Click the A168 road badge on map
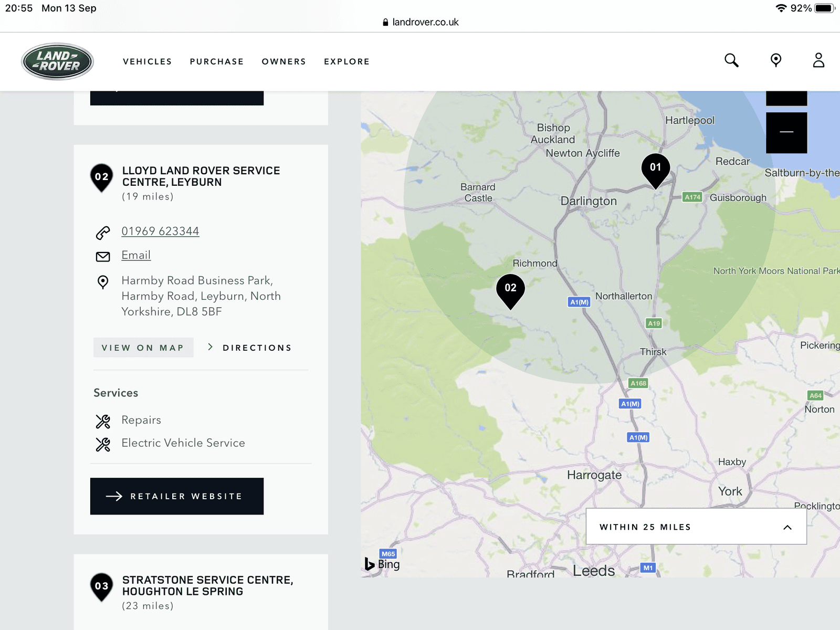This screenshot has width=840, height=630. tap(638, 383)
